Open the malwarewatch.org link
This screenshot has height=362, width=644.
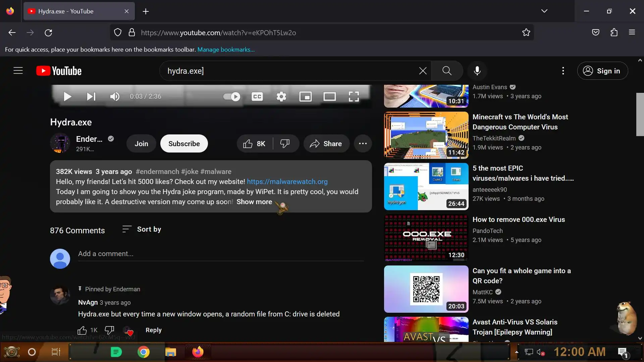click(287, 182)
